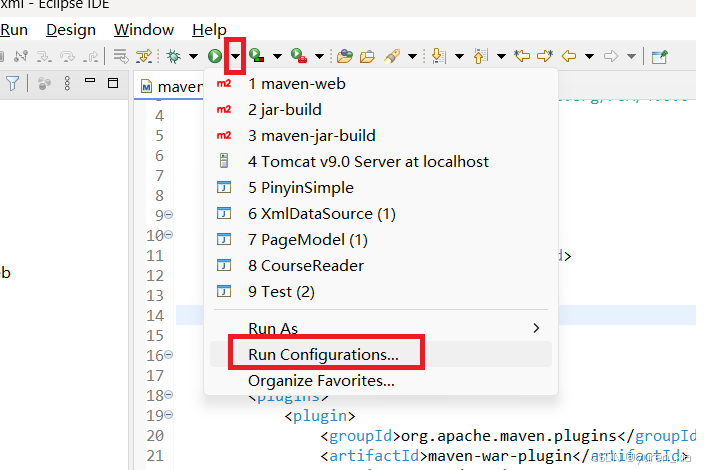This screenshot has width=704, height=470.
Task: Click the Last Edit Location icon
Action: (x=522, y=56)
